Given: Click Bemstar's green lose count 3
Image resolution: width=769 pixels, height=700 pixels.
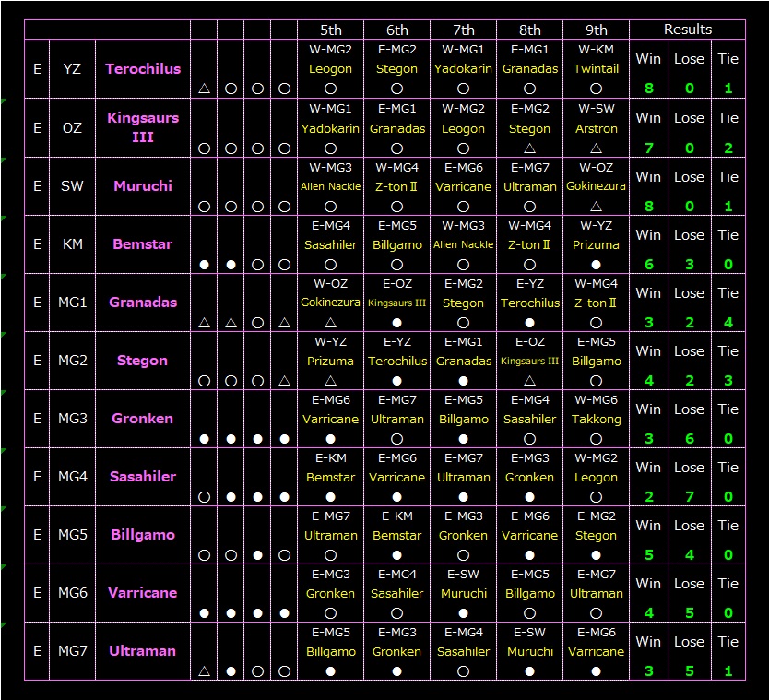Looking at the screenshot, I should (x=689, y=265).
